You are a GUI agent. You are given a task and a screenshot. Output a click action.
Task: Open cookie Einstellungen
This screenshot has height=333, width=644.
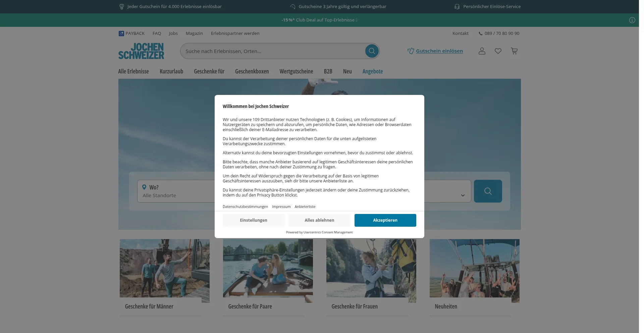pyautogui.click(x=254, y=220)
